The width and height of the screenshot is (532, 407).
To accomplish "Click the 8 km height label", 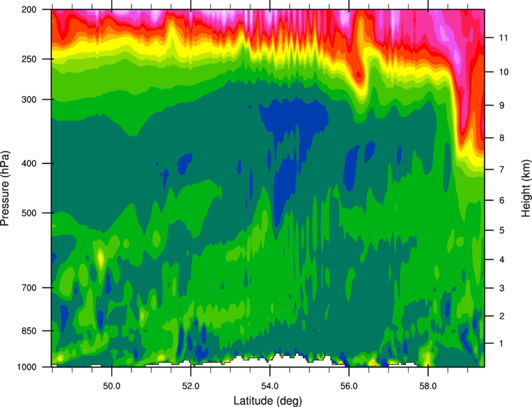I will coord(502,138).
